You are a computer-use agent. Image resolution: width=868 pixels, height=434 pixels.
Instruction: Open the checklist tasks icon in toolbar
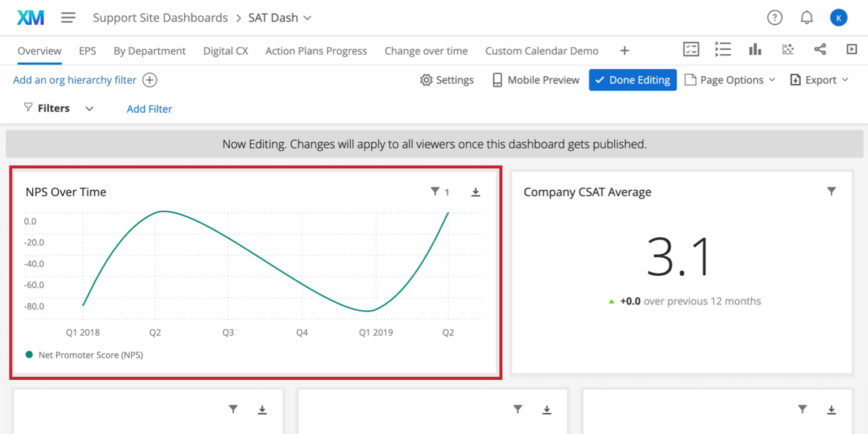pos(691,50)
